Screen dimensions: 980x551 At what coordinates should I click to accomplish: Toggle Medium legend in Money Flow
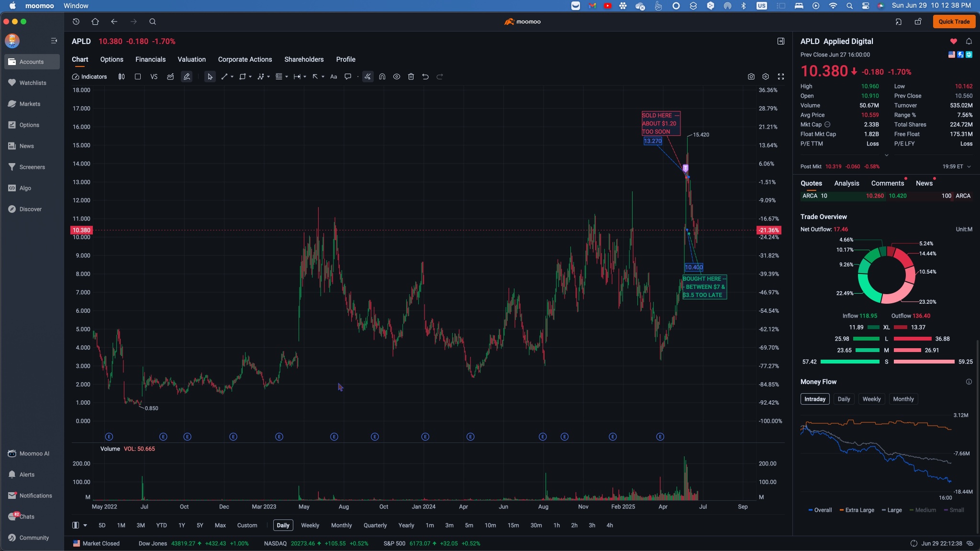923,510
